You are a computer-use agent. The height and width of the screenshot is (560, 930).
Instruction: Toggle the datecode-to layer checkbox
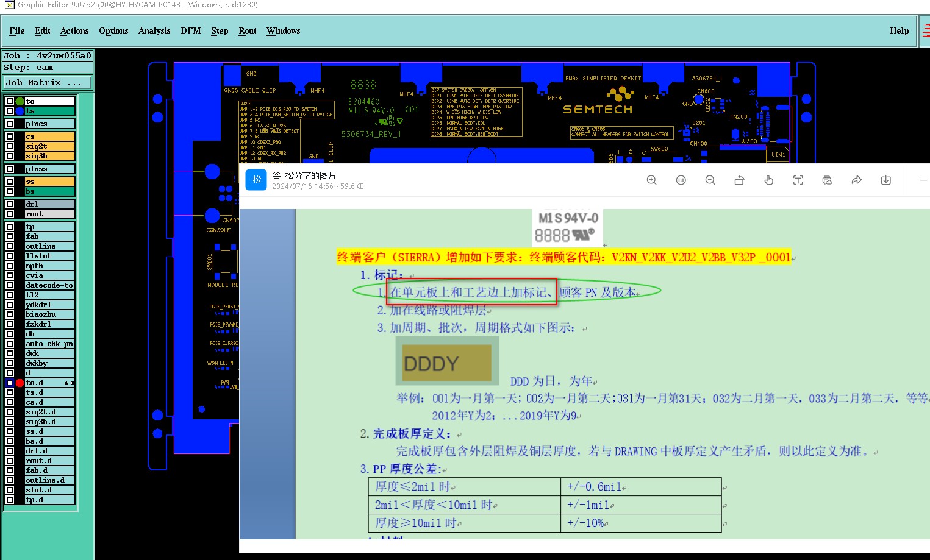[10, 285]
